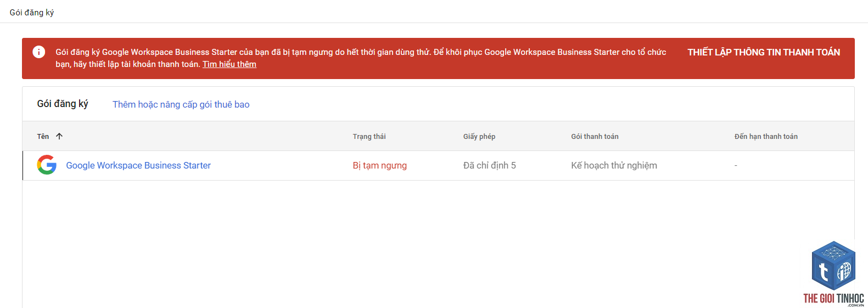The height and width of the screenshot is (308, 868).
Task: Click the Trạng thái column header
Action: (369, 136)
